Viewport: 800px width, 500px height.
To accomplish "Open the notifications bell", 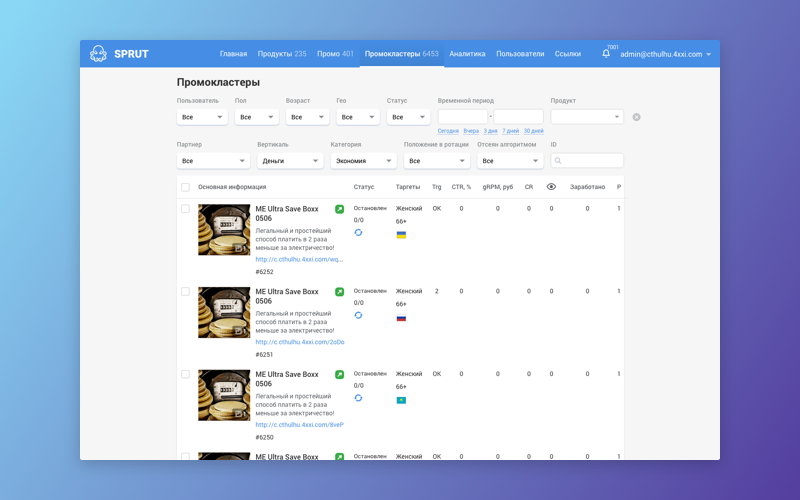I will point(606,54).
